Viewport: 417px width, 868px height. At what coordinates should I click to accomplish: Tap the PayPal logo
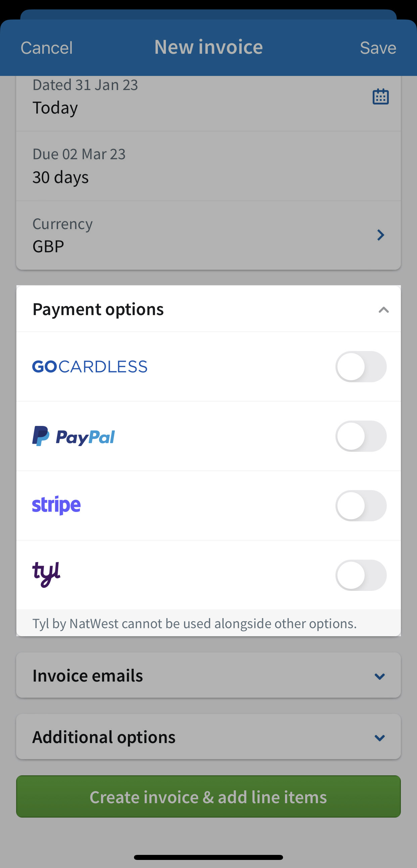point(74,436)
